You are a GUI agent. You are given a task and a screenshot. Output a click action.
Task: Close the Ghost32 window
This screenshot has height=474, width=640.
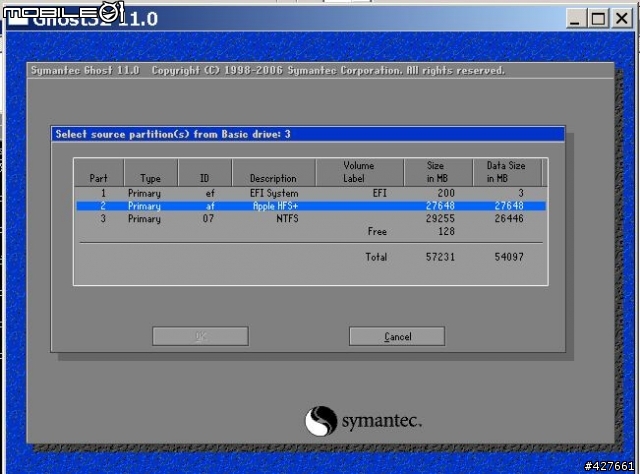(x=621, y=18)
